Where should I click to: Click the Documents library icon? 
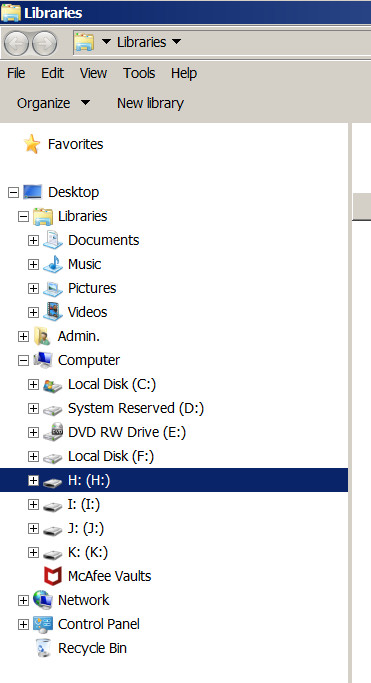pos(53,240)
